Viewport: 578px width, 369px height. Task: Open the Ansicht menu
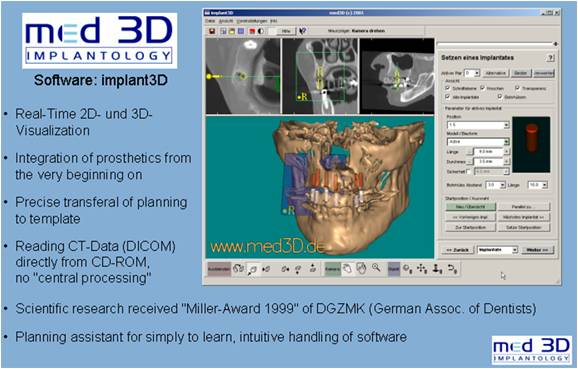[226, 21]
